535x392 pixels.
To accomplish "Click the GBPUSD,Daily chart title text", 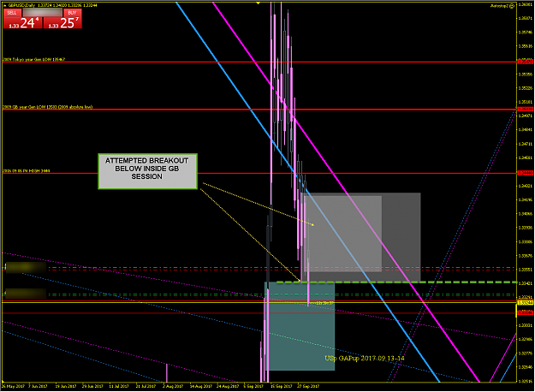I will [x=21, y=5].
